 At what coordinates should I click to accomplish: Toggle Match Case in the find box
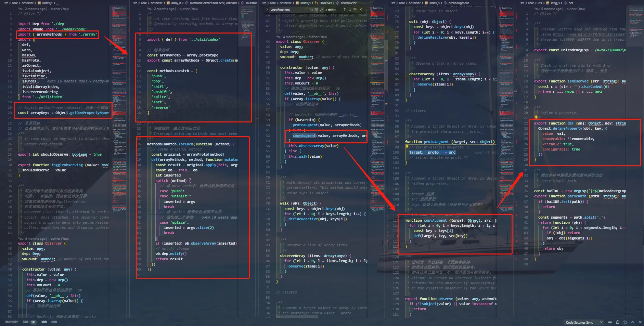311,10
